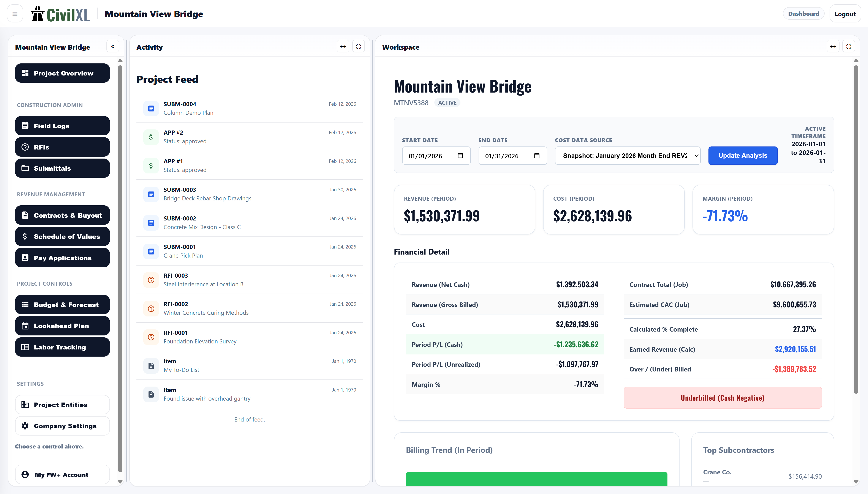This screenshot has width=868, height=494.
Task: Open the hamburger menu icon
Action: point(15,14)
